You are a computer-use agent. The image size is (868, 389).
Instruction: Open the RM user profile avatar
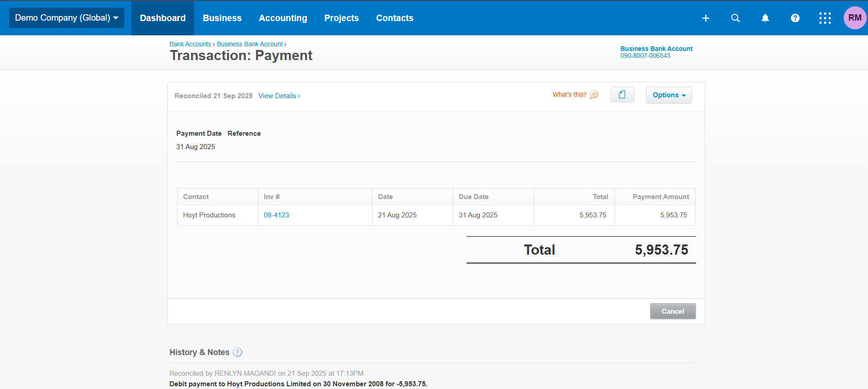tap(855, 18)
